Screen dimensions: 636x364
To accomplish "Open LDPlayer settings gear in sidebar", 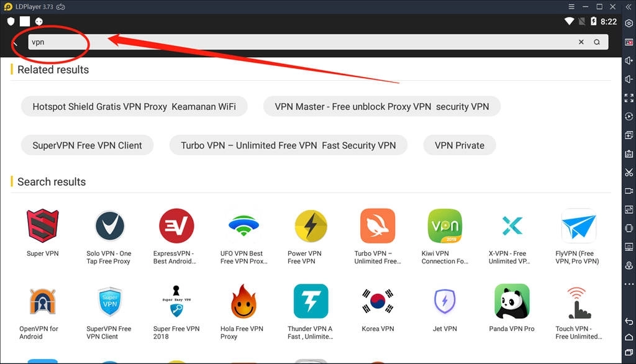I will pos(629,23).
